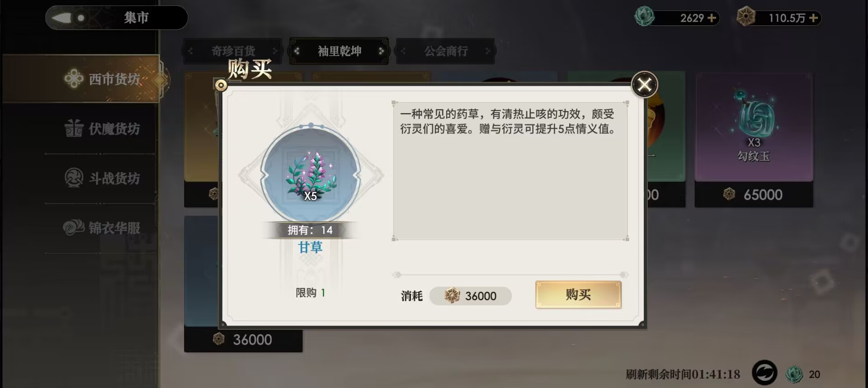Add jade currency via plus icon next to 2629
The height and width of the screenshot is (388, 868).
(712, 18)
